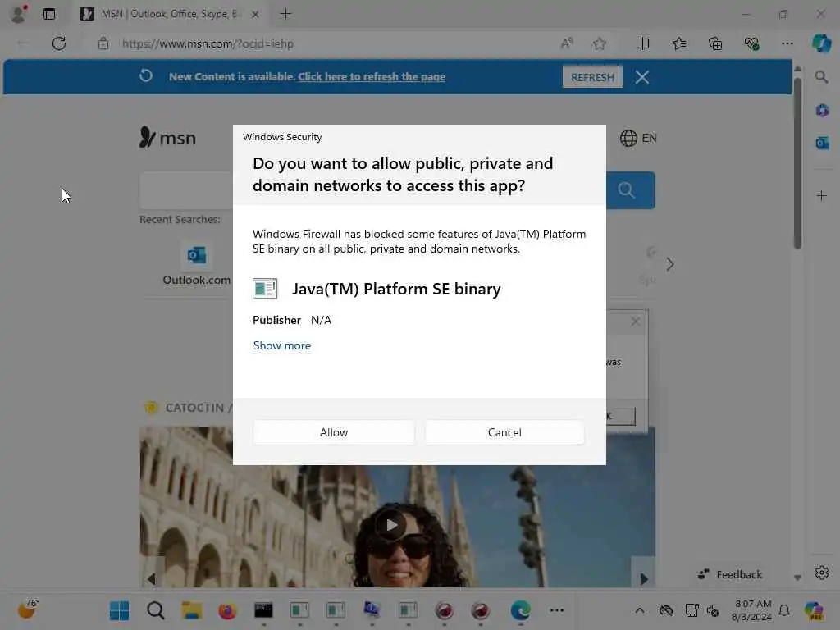This screenshot has width=840, height=630.
Task: Click Cancel in Windows Security dialog
Action: click(x=504, y=432)
